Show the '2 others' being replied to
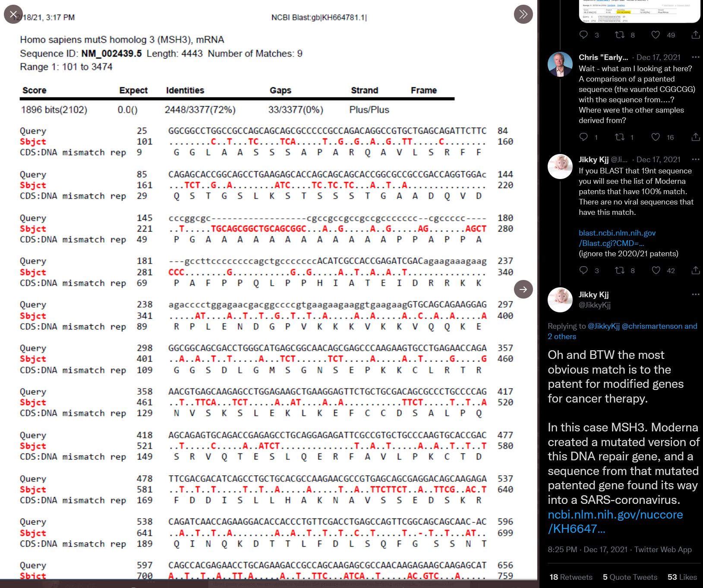 (x=562, y=336)
